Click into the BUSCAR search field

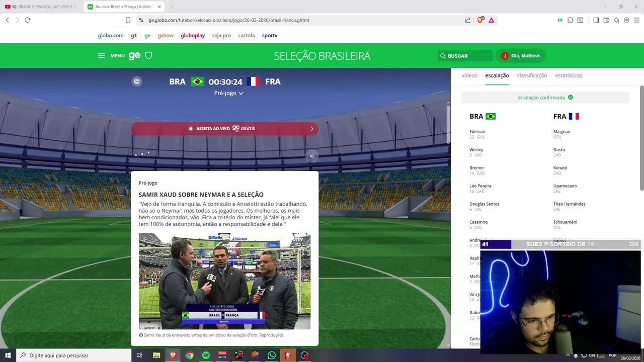465,56
